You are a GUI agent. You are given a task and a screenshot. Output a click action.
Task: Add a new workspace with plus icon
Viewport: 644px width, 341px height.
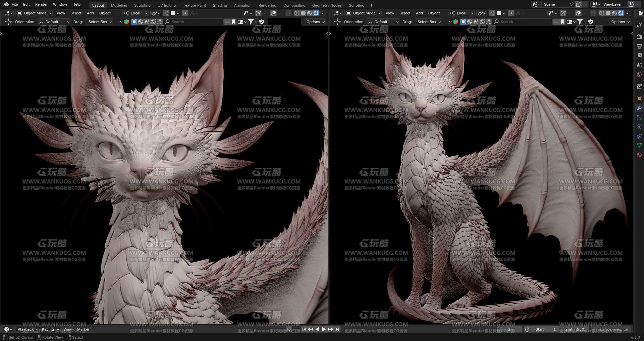[x=371, y=5]
